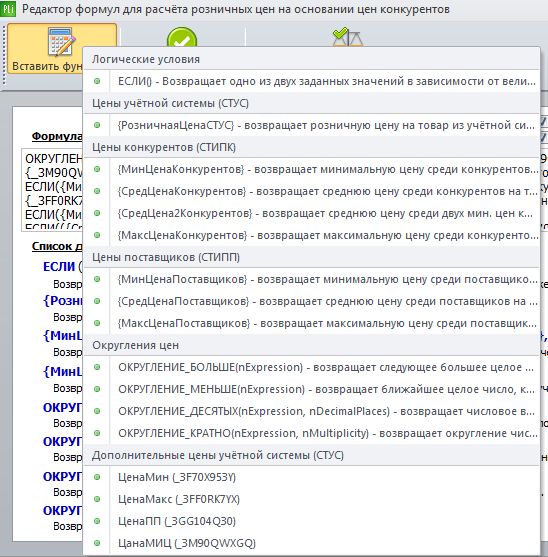Screen dimensions: 548x557
Task: Insert ЦанаМИЦ (_3M90QWXGQ) price
Action: [311, 544]
